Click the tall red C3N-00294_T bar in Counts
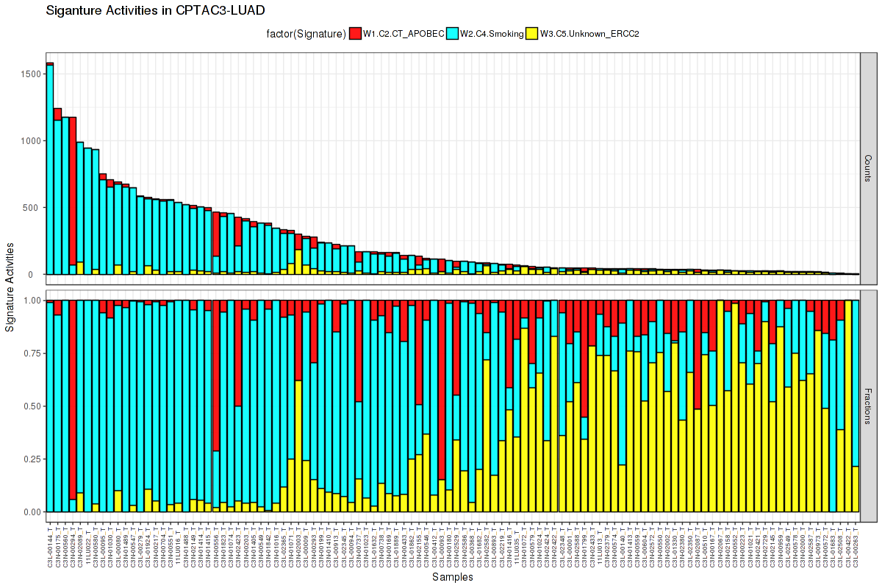Viewport: 882px width, 588px height. (x=73, y=191)
